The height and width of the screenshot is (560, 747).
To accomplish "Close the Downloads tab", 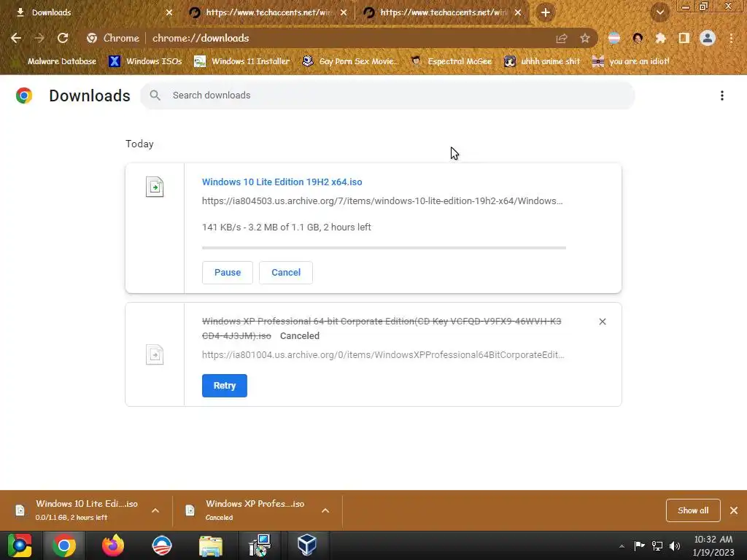I will pos(169,12).
